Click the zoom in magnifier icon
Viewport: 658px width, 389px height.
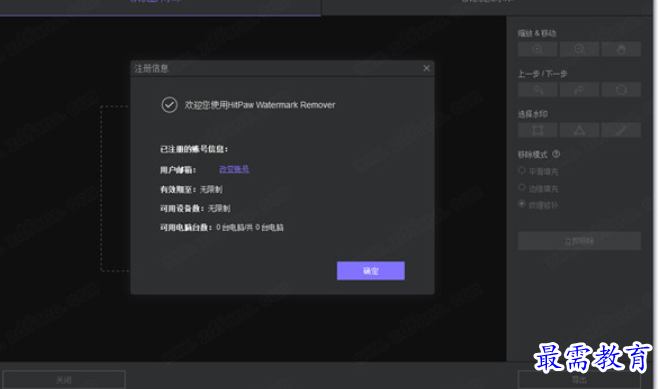click(x=538, y=49)
